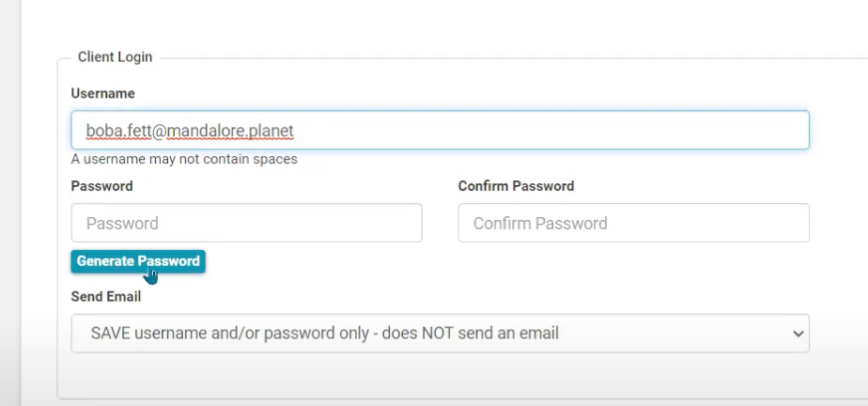The image size is (868, 406).
Task: Click the "Password" field label
Action: pos(101,186)
